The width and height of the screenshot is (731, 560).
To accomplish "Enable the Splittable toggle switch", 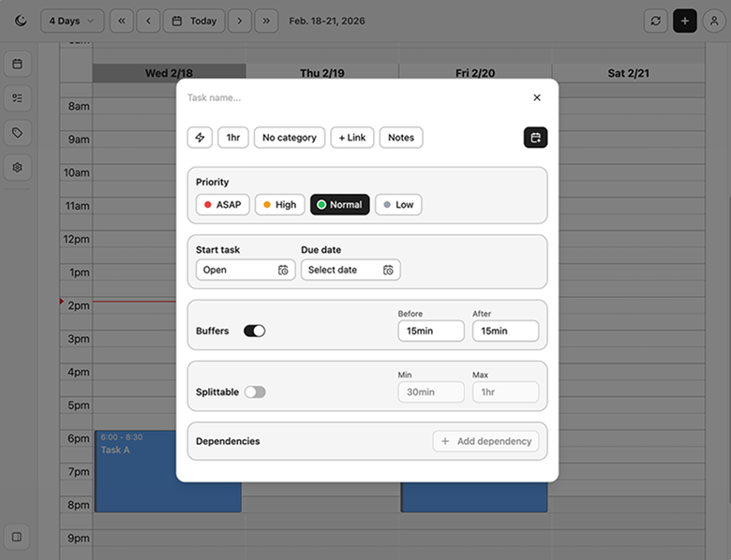I will tap(254, 392).
